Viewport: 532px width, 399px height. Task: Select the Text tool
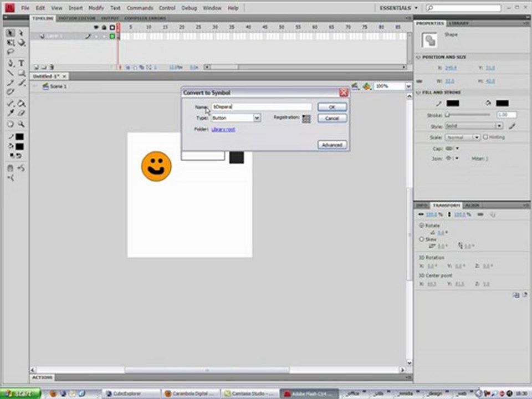(22, 63)
